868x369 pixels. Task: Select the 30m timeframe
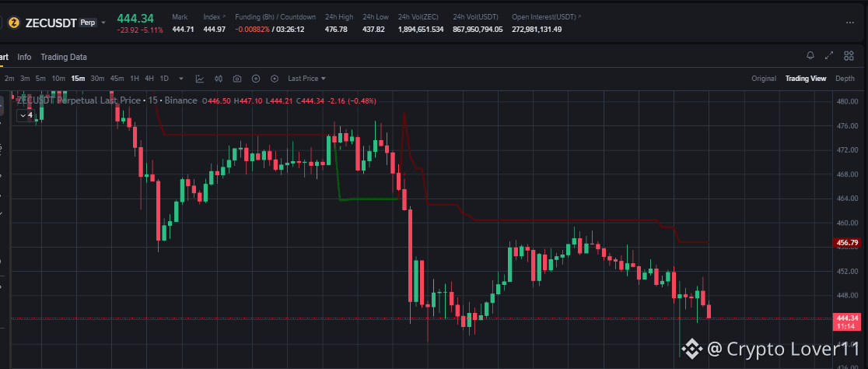coord(97,79)
